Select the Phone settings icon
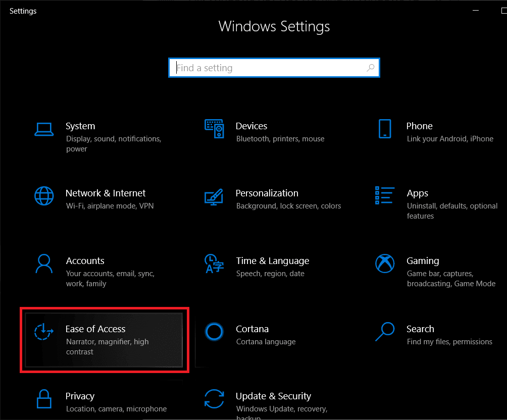507x420 pixels. point(385,129)
